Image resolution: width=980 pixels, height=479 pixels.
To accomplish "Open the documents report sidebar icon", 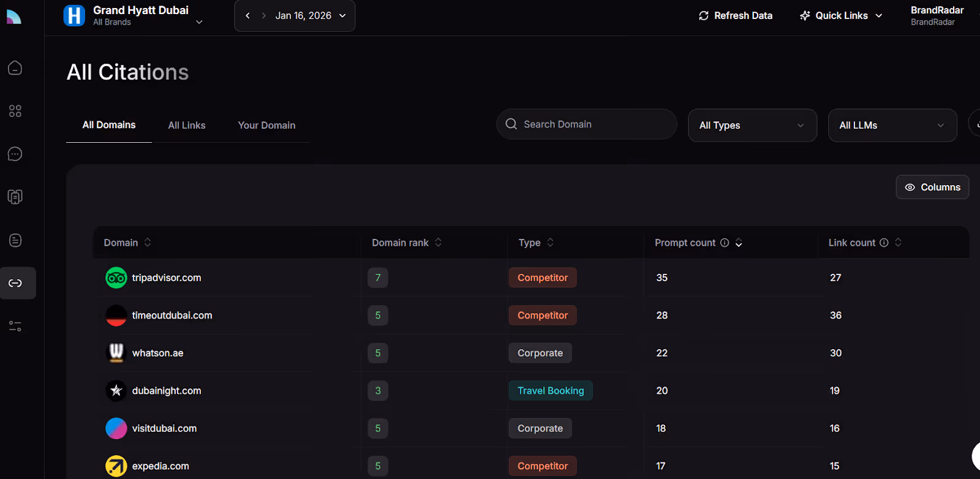I will pyautogui.click(x=15, y=197).
